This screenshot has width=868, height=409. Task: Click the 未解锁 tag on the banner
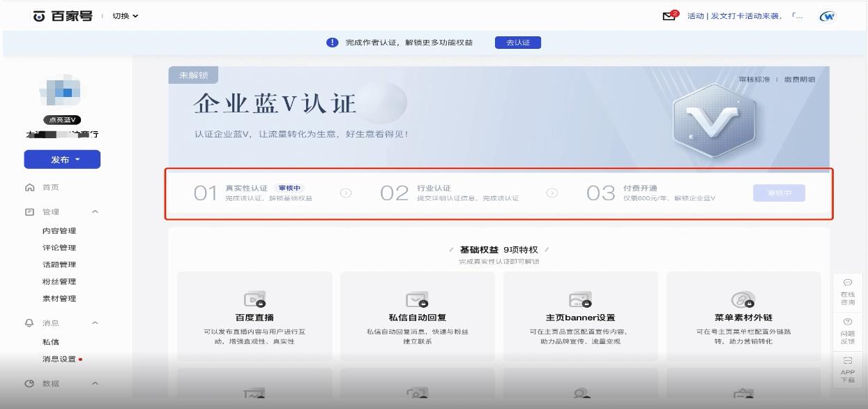[193, 75]
